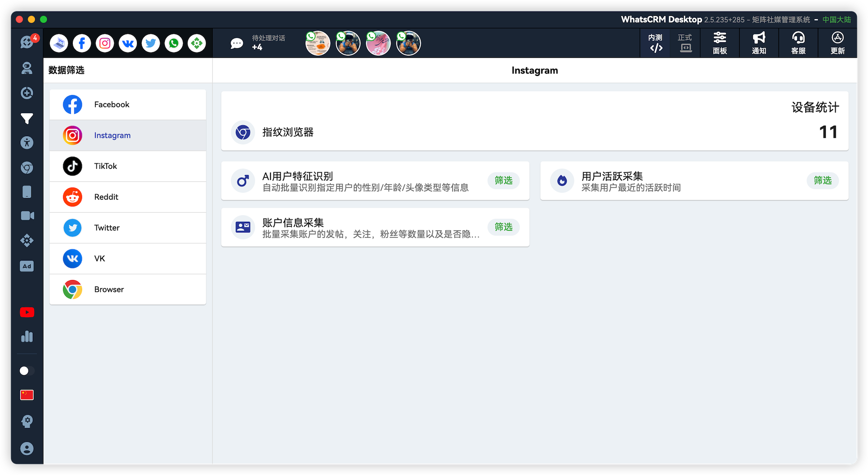868x475 pixels.
Task: Click 筛选 button for AI用户特征识别
Action: point(503,180)
